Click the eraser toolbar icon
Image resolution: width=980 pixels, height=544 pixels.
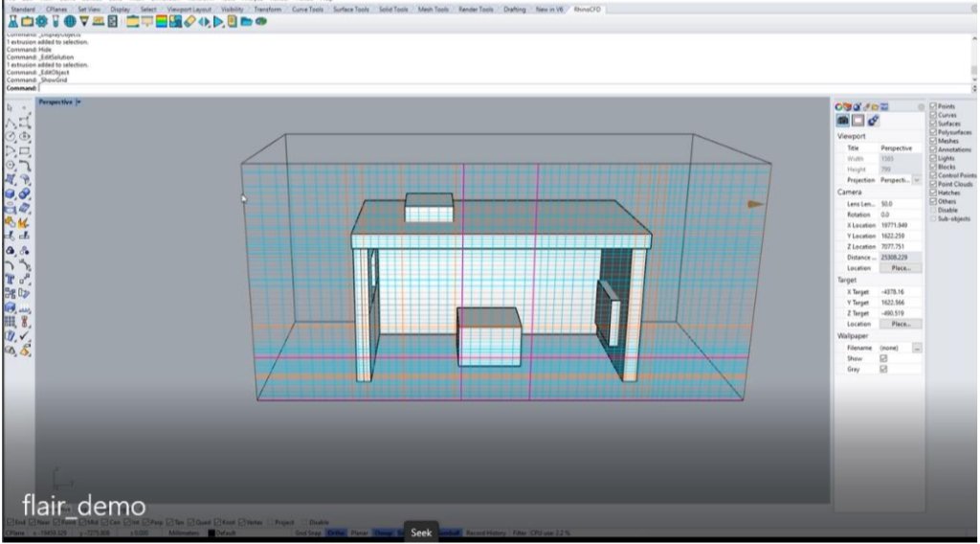pos(190,21)
